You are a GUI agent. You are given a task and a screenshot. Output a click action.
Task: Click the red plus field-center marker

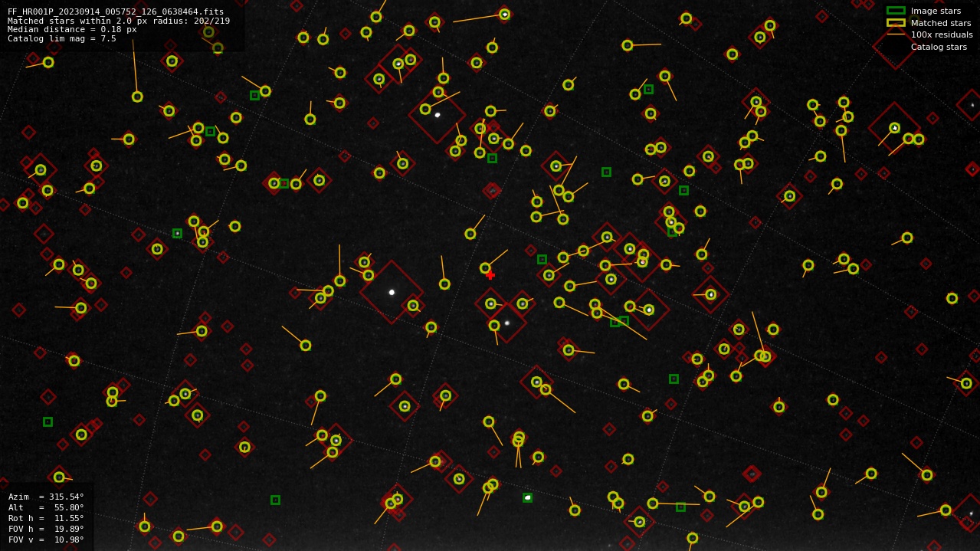490,275
